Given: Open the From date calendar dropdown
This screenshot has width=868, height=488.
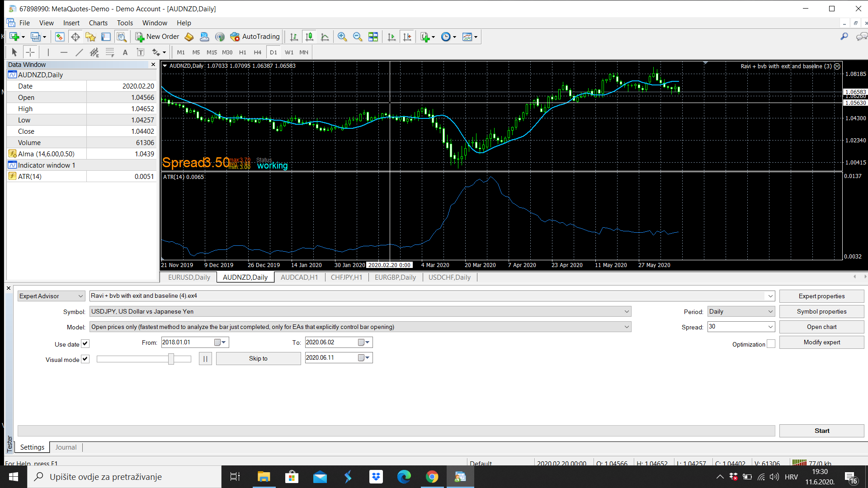Looking at the screenshot, I should tap(221, 342).
